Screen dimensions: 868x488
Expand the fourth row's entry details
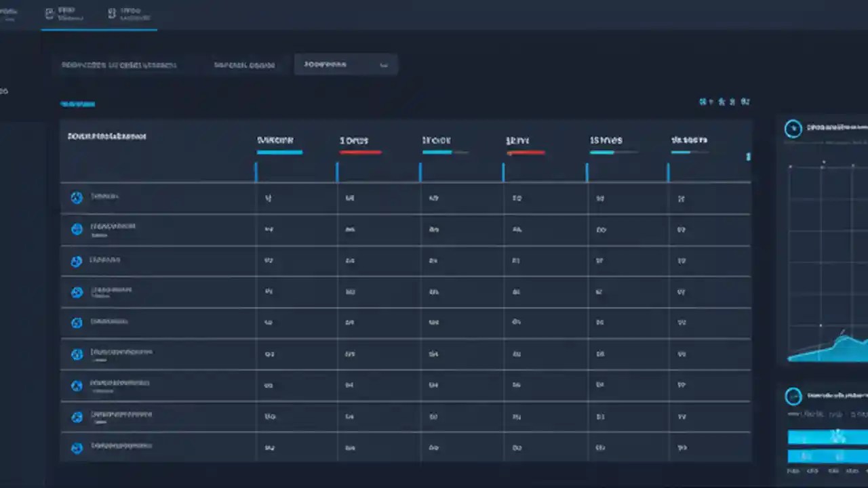112,291
